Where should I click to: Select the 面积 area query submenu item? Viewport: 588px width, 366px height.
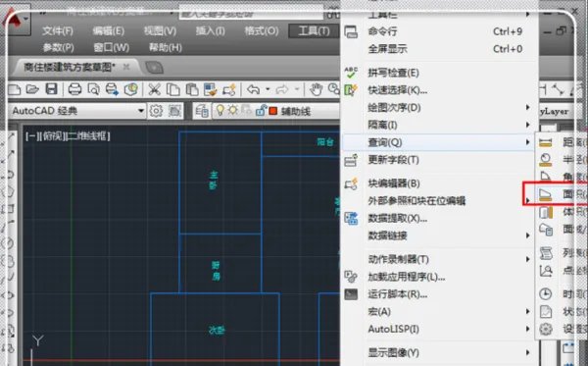click(x=561, y=193)
